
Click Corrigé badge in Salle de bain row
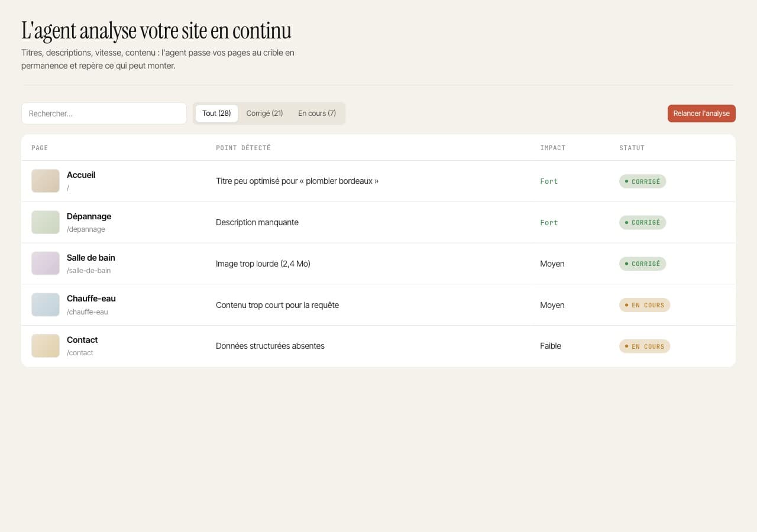(x=642, y=264)
